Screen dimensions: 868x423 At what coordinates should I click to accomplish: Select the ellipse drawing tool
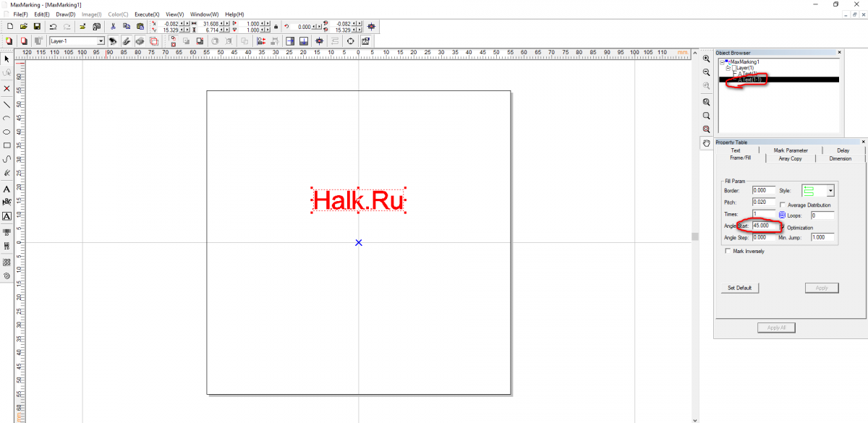pyautogui.click(x=7, y=132)
